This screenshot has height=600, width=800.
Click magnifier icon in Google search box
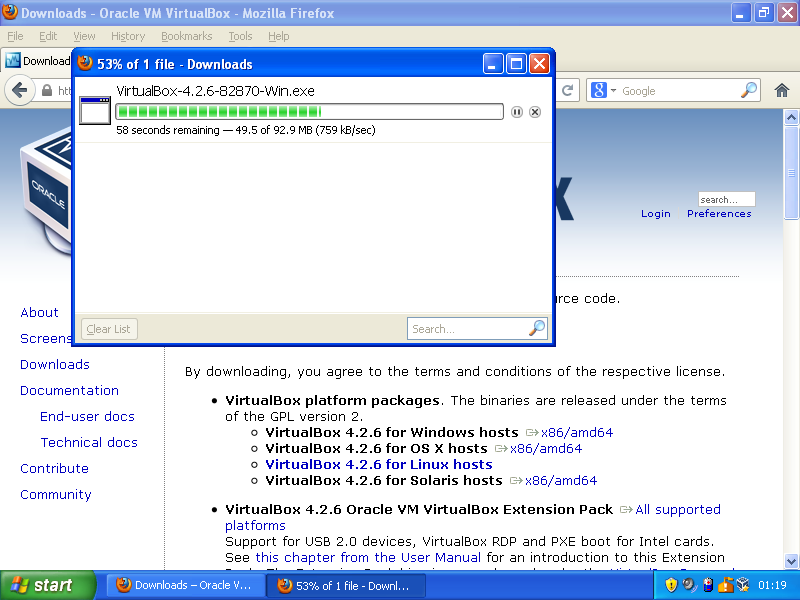pos(749,90)
